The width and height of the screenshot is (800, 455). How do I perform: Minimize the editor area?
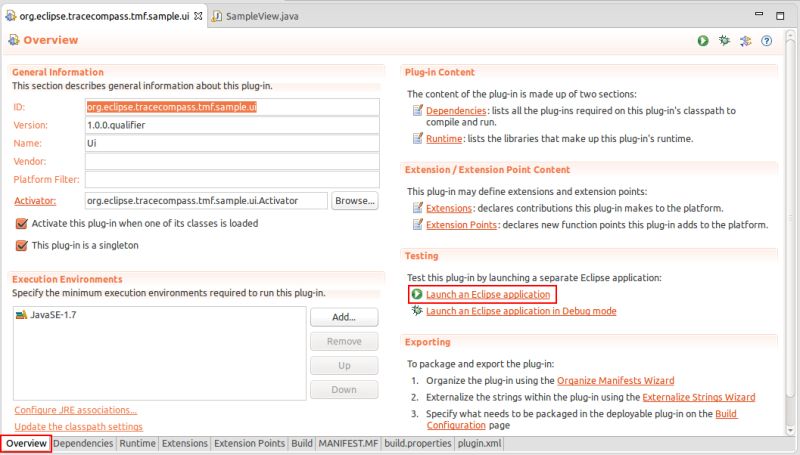759,14
